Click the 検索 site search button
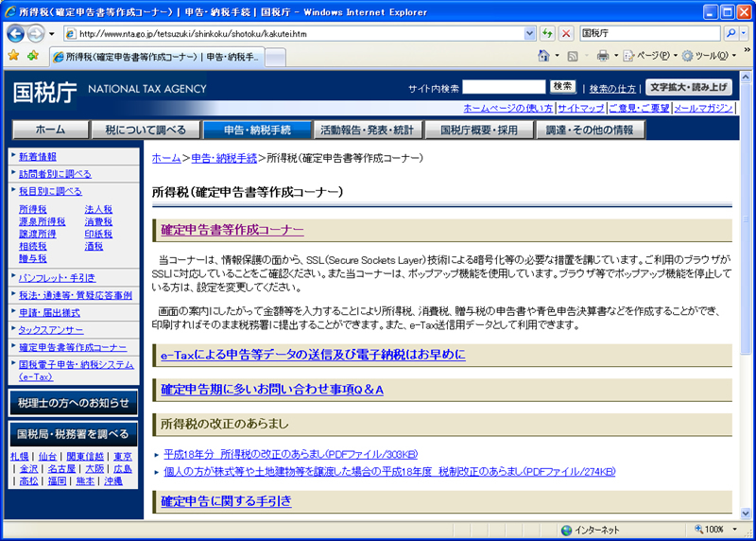This screenshot has height=541, width=756. [x=563, y=87]
